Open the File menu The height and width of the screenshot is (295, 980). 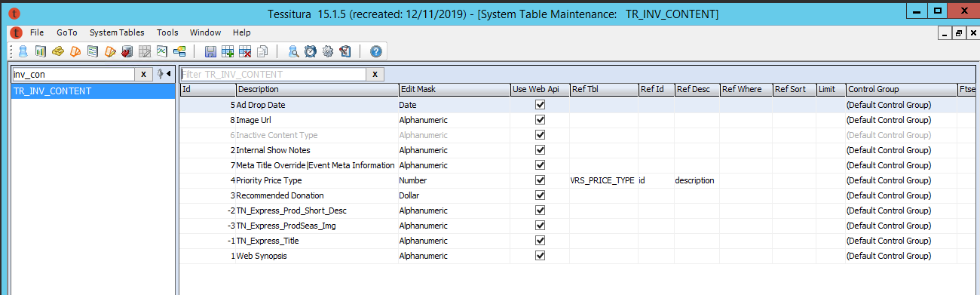pos(37,33)
